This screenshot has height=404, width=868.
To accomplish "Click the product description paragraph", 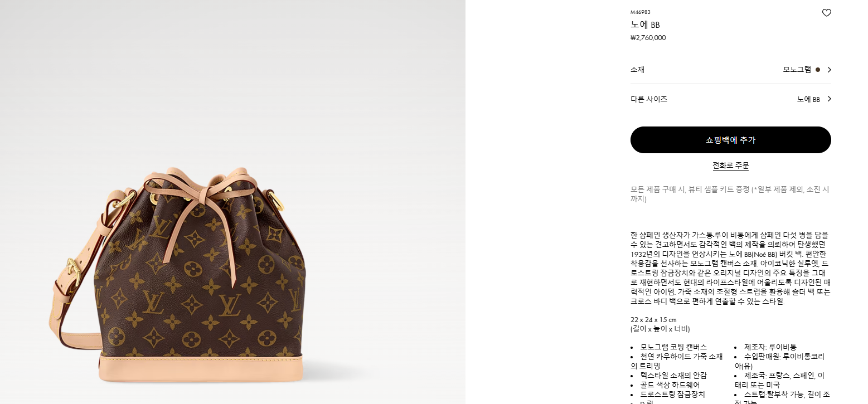I will pos(730,269).
